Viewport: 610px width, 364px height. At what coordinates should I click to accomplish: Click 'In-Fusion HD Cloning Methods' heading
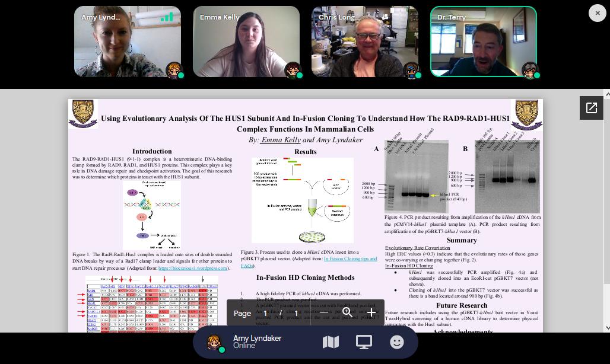[x=306, y=277]
